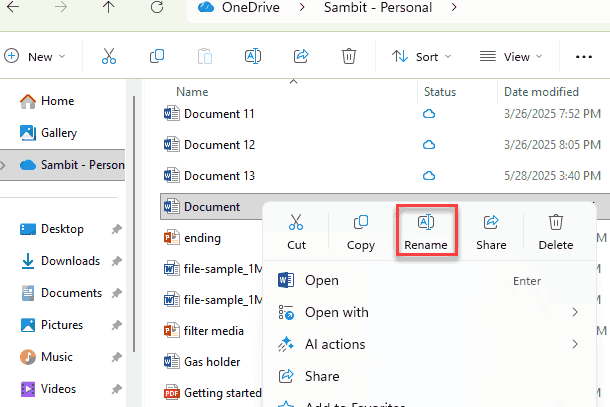Choose Copy in the context menu
This screenshot has height=407, width=610.
point(361,232)
